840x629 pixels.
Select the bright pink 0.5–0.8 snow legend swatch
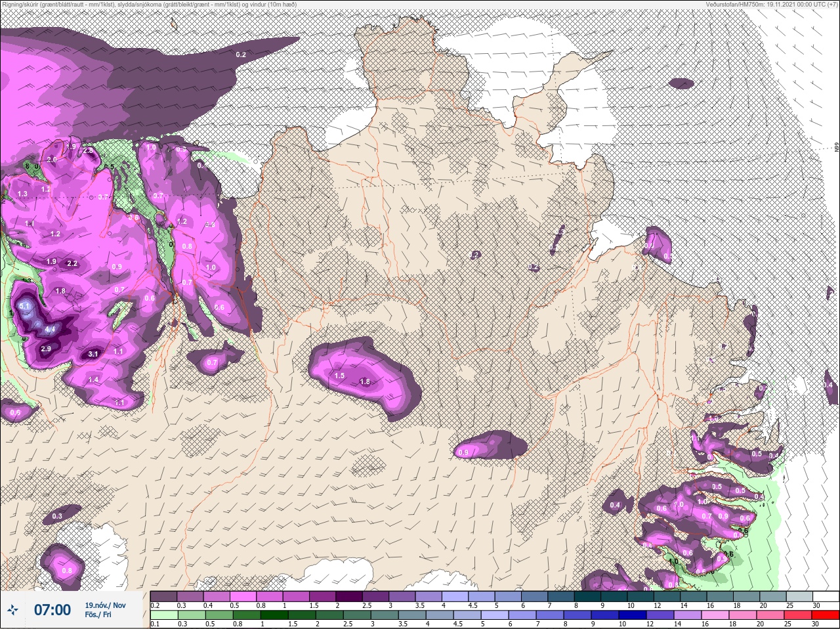click(x=243, y=596)
